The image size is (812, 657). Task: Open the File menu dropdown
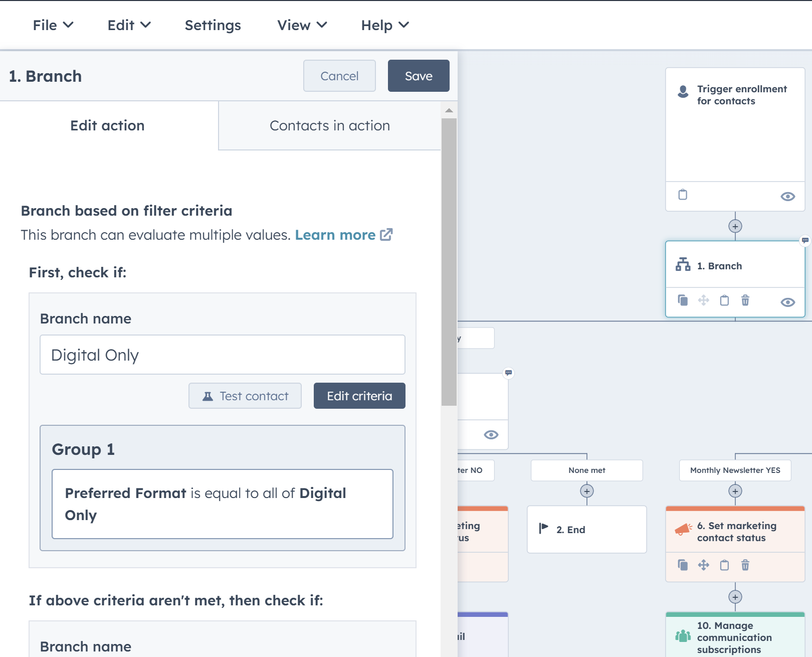(x=53, y=25)
